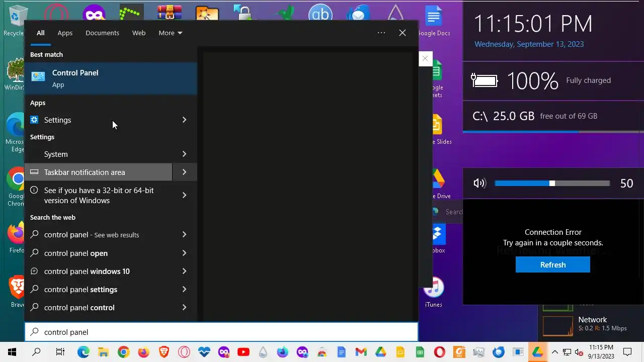
Task: Open the More filter dropdown
Action: point(170,33)
